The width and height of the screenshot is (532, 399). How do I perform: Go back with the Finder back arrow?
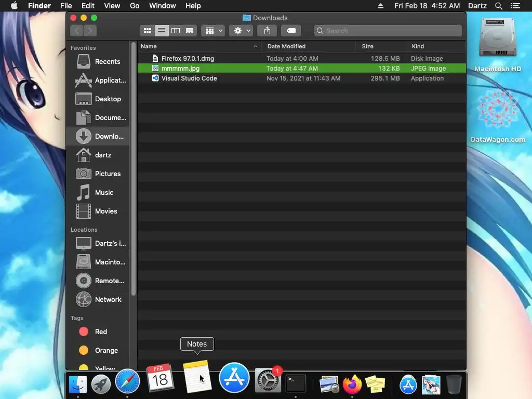tap(77, 31)
